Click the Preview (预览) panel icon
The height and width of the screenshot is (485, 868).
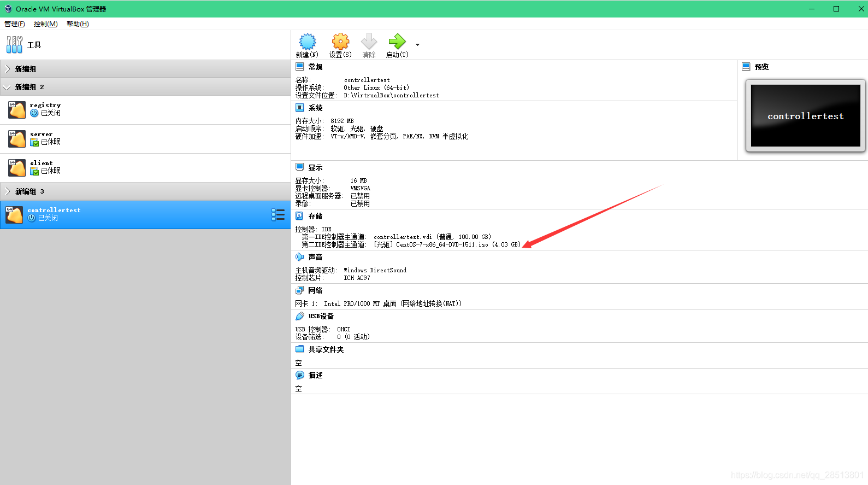tap(746, 67)
